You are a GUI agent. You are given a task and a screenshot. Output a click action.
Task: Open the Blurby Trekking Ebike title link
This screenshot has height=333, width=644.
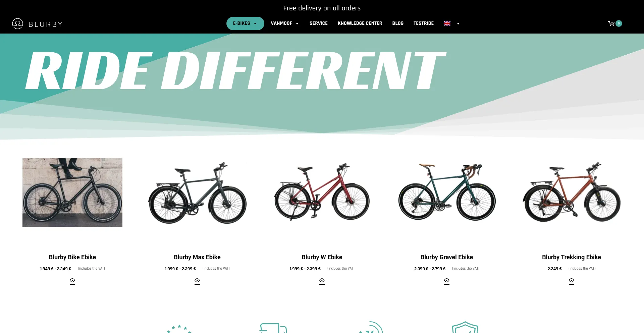(x=572, y=257)
